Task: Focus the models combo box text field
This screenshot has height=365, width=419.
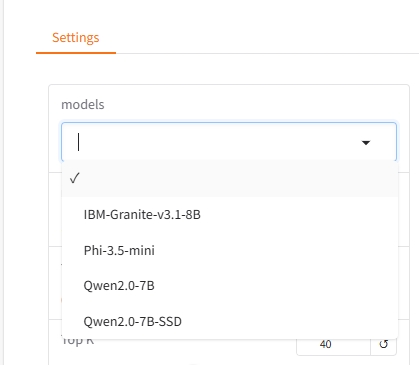Action: 213,142
